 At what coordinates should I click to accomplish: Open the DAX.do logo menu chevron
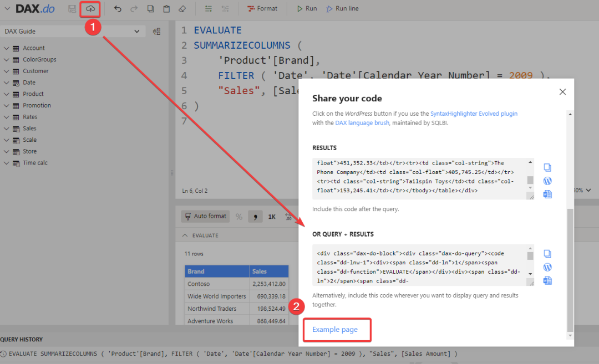click(x=7, y=8)
